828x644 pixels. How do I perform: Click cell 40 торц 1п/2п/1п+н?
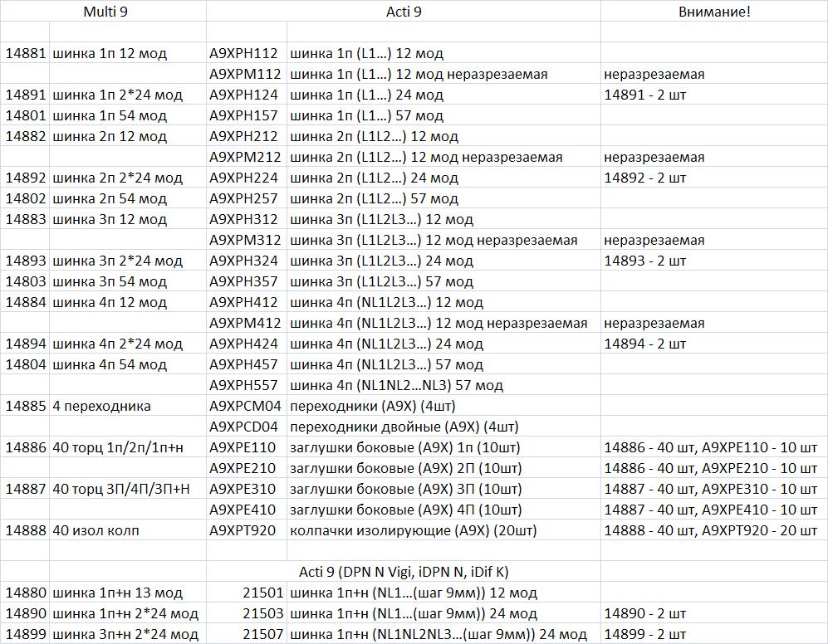[128, 447]
